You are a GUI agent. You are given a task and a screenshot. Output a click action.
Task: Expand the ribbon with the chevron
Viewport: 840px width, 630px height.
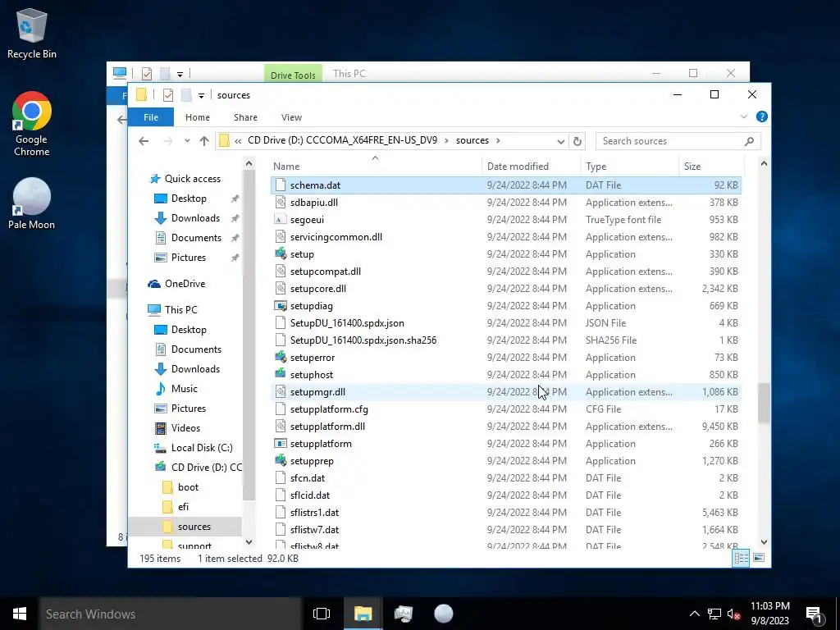743,116
